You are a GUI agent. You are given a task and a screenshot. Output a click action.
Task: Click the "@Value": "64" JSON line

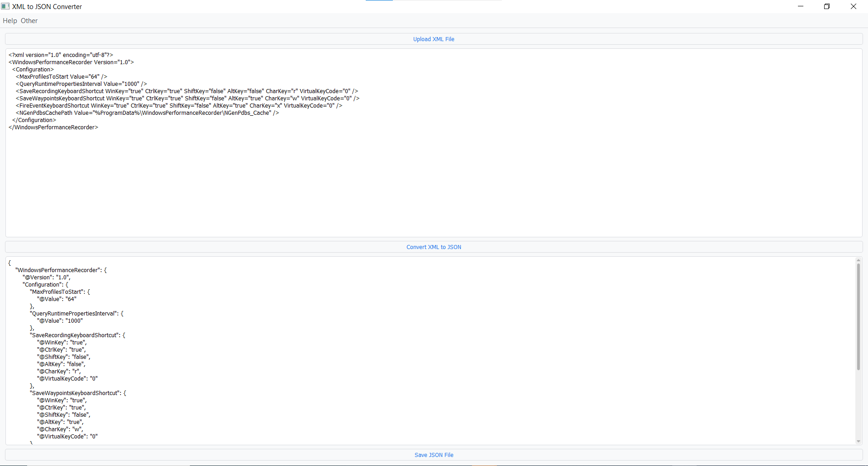click(57, 299)
